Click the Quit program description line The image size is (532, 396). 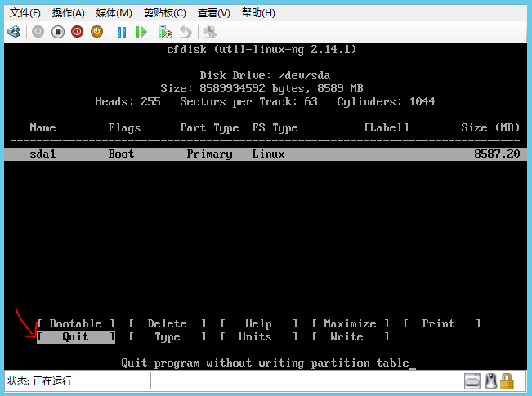pyautogui.click(x=266, y=363)
